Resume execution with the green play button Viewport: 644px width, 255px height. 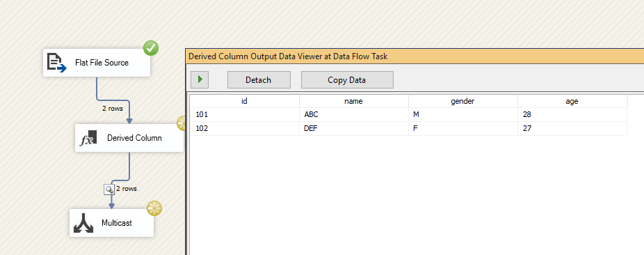tap(200, 80)
